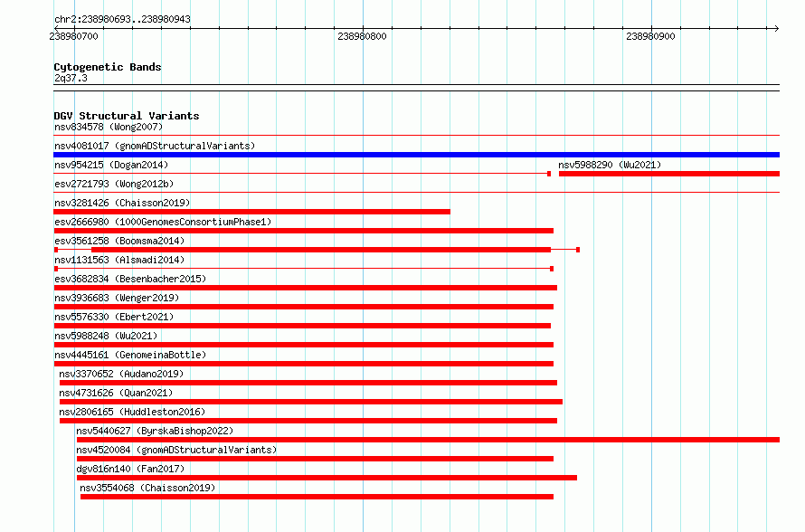This screenshot has height=532, width=805.
Task: Click esv2666980 (1000GenomesConsortiumPhase1) label
Action: (163, 222)
